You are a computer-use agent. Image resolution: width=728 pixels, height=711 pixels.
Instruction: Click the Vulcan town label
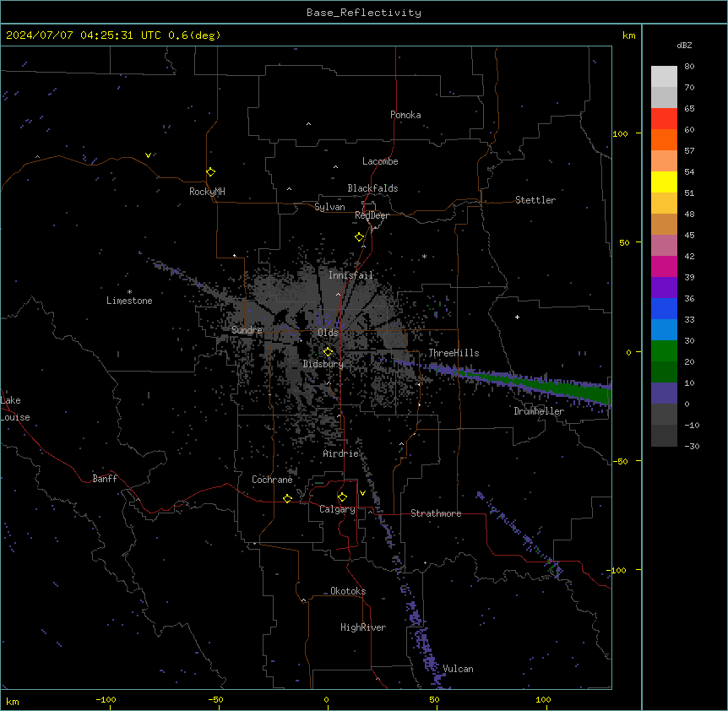pos(458,669)
